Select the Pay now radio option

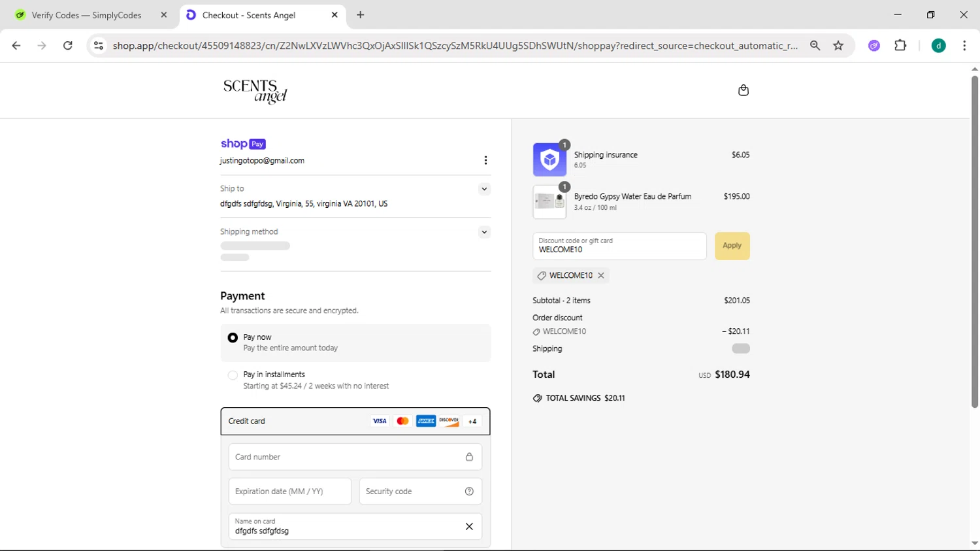pyautogui.click(x=233, y=338)
